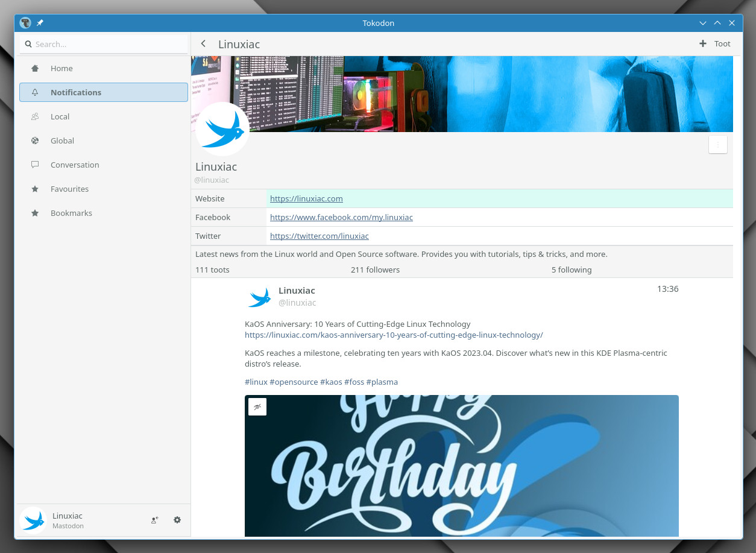Click the Notifications bell icon
Viewport: 756px width, 553px height.
[x=35, y=92]
